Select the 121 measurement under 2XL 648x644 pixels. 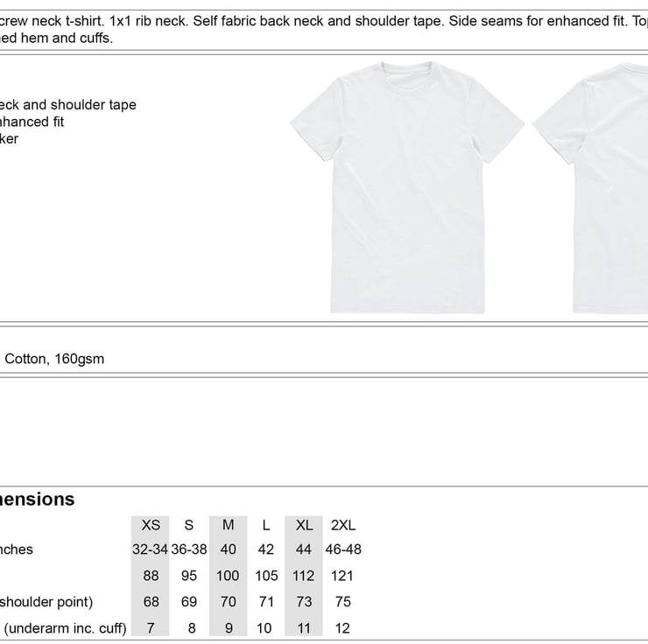343,576
